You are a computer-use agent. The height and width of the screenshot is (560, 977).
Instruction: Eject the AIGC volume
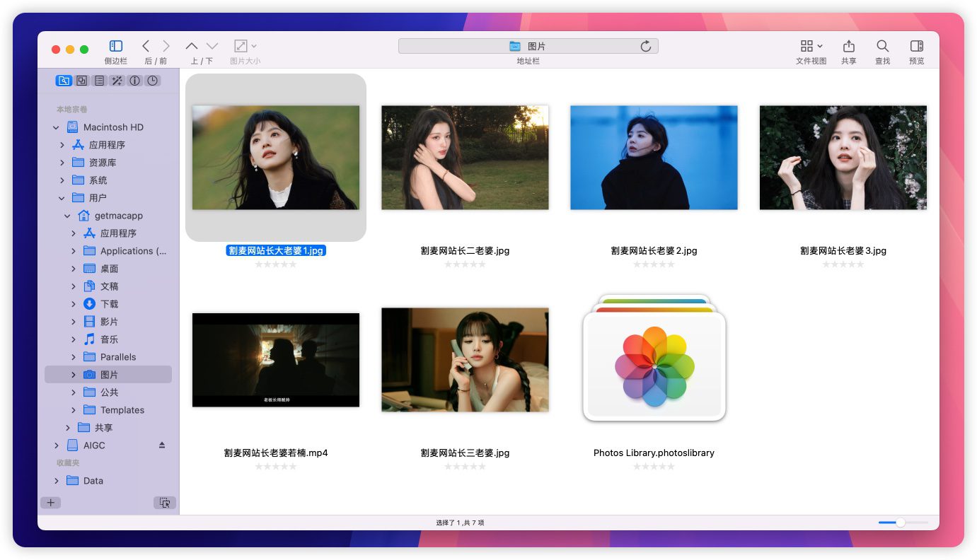[161, 445]
